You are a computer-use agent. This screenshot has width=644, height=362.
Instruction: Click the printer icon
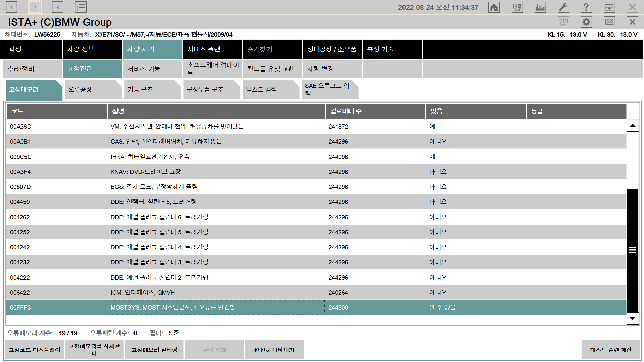tap(540, 7)
